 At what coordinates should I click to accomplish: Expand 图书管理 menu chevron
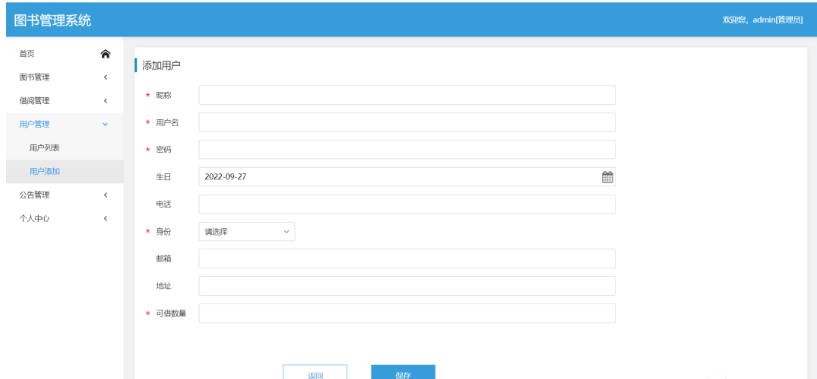coord(105,77)
